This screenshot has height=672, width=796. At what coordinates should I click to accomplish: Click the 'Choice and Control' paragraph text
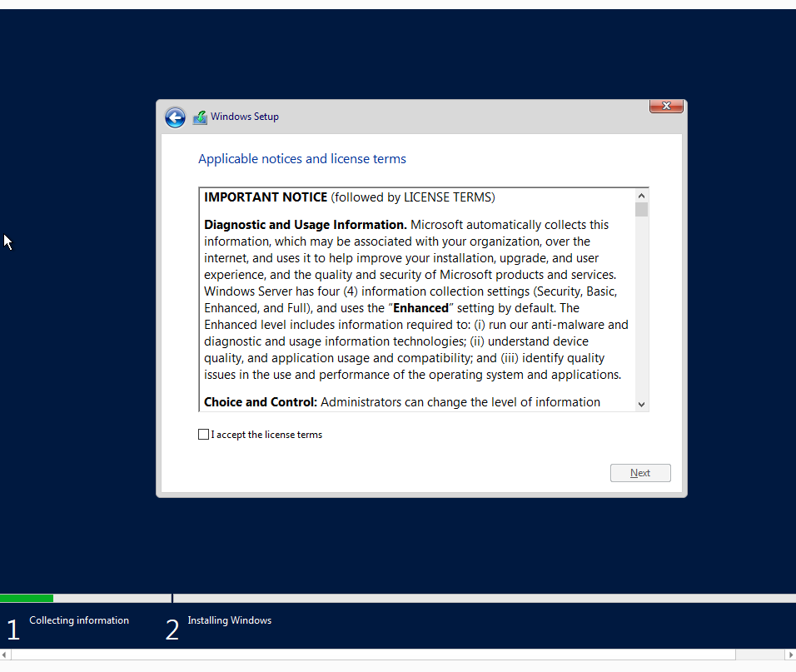tap(401, 402)
